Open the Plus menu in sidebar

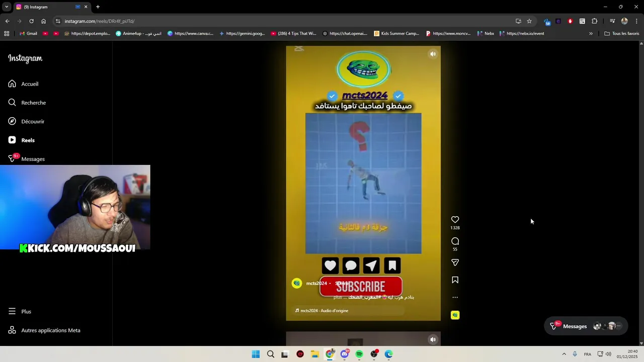click(x=20, y=312)
